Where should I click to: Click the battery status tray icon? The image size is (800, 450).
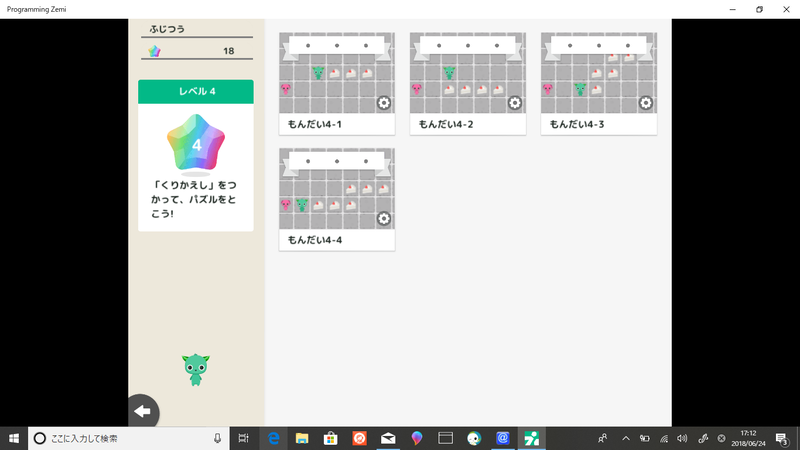[645, 438]
